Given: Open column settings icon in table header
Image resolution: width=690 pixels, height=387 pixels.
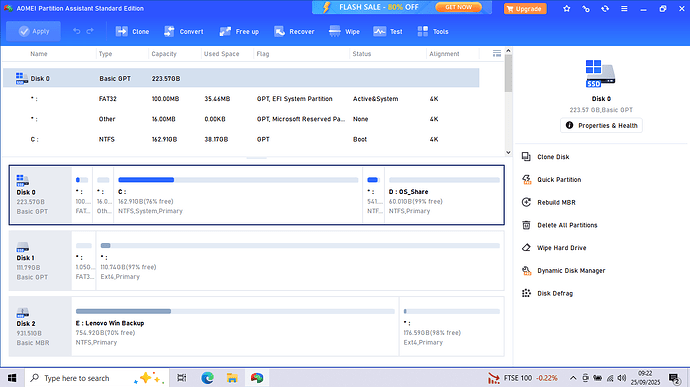Looking at the screenshot, I should (497, 54).
